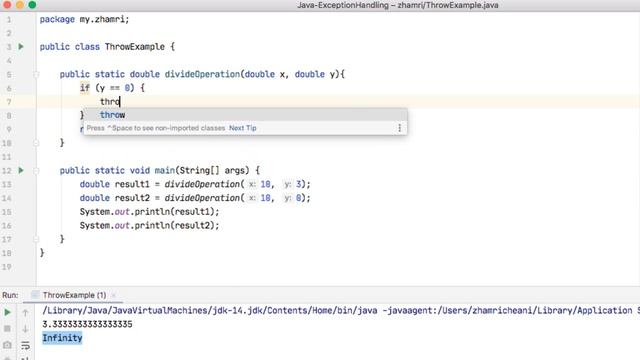Click 'double result1' on line 13
This screenshot has height=360, width=640.
tap(115, 184)
